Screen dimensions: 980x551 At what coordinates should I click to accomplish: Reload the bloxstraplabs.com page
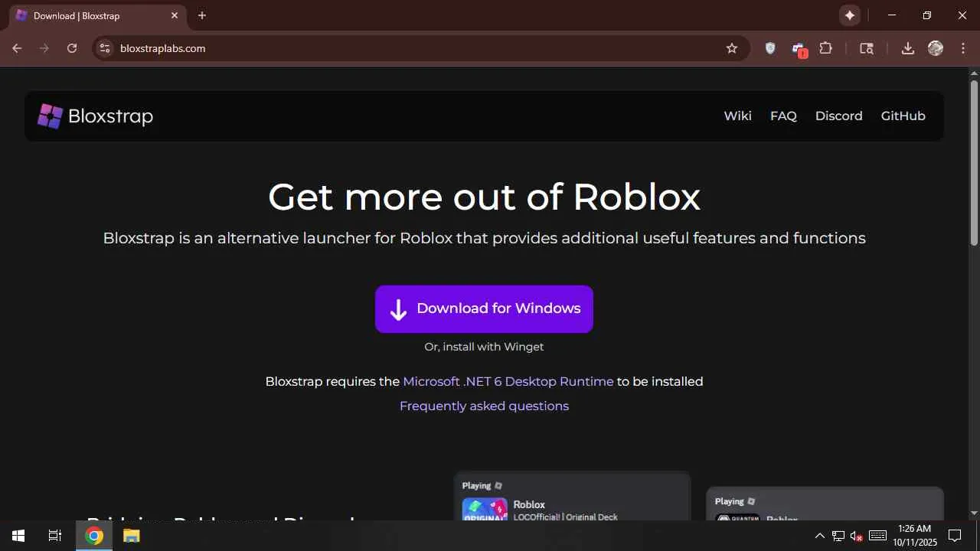(72, 48)
